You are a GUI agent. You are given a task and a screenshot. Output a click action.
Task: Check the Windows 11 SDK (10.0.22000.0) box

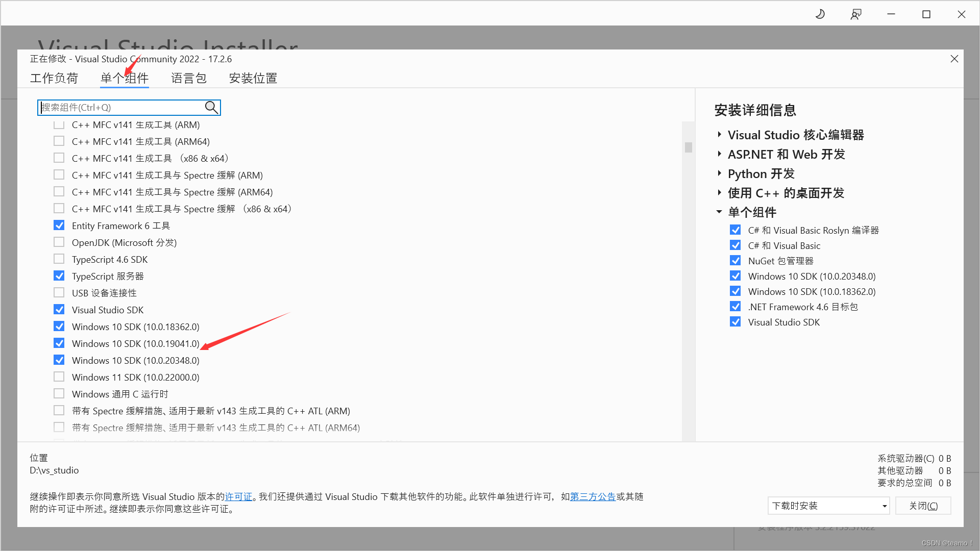click(59, 377)
